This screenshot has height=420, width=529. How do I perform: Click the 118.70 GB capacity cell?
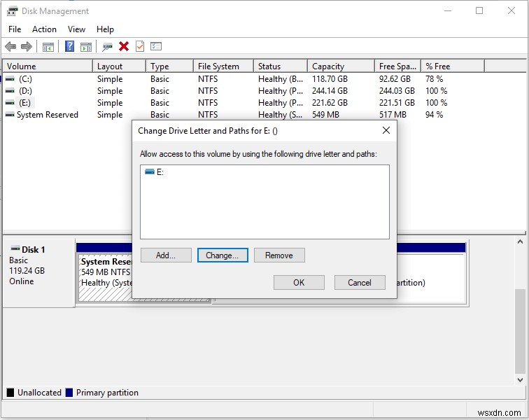coord(330,79)
